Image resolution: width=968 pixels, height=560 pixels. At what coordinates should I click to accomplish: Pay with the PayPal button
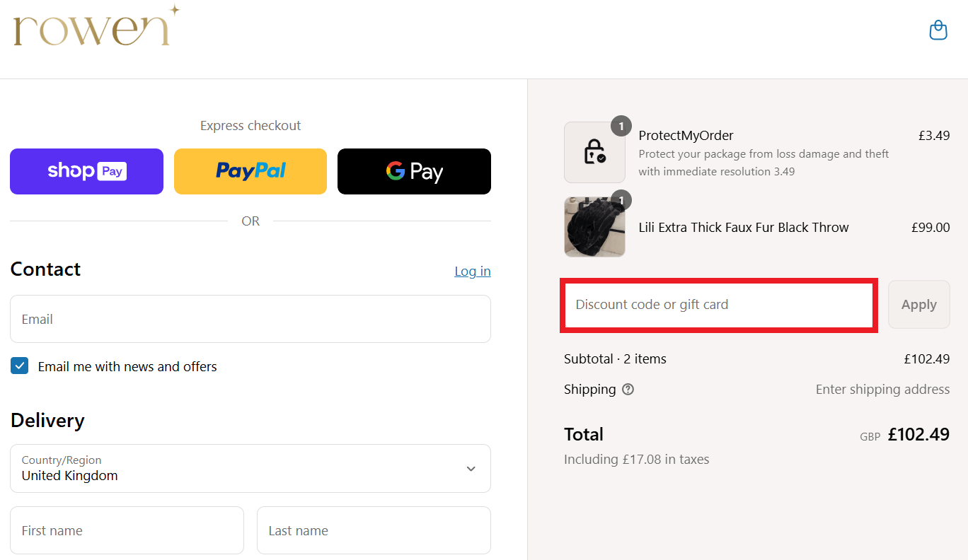[x=250, y=171]
